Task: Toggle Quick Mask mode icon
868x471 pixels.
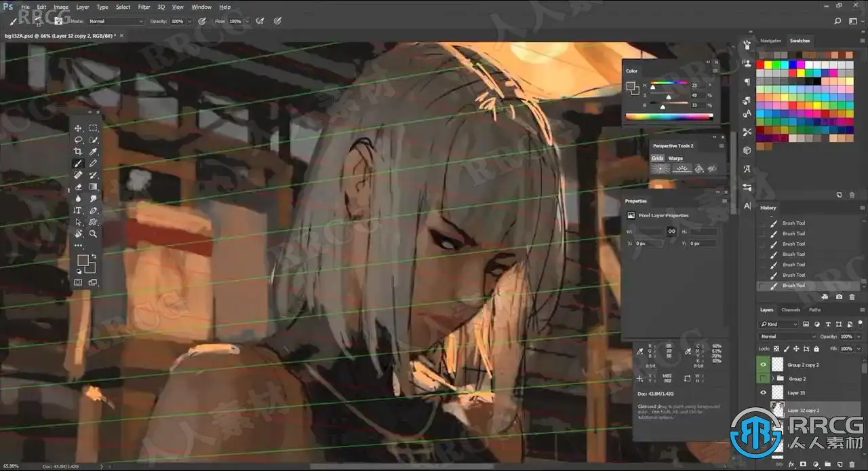Action: coord(78,282)
